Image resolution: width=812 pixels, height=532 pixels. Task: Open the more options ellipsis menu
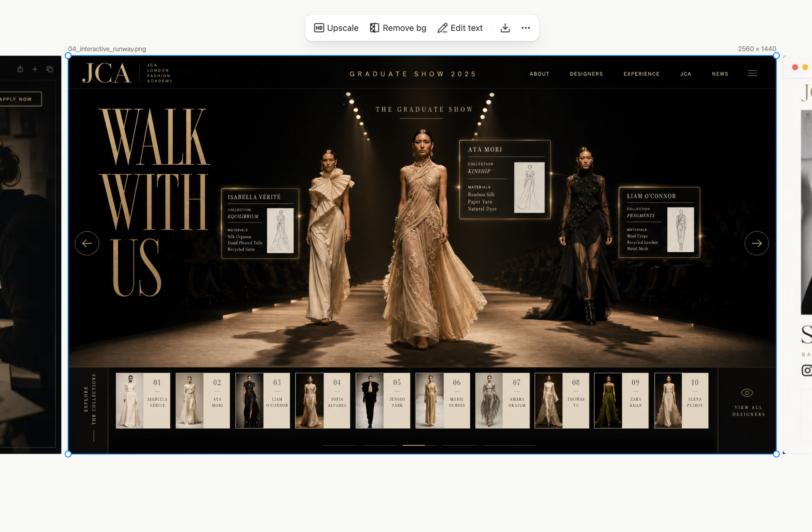[x=526, y=28]
